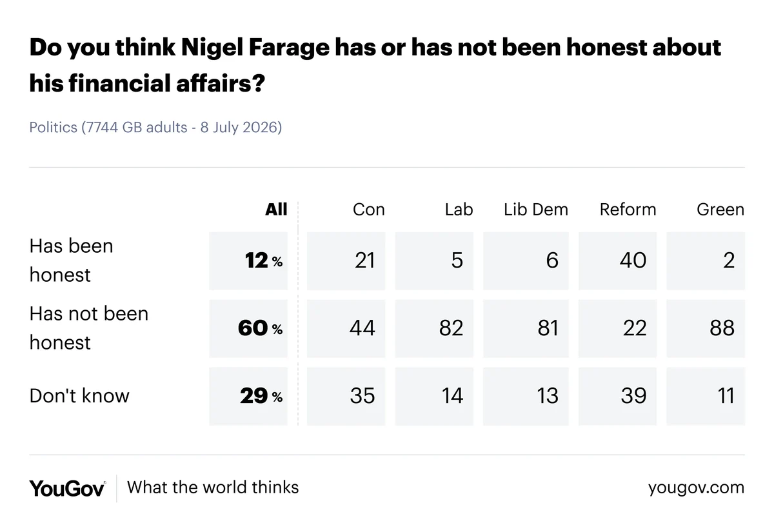Click the Politics survey details subtitle
The width and height of the screenshot is (774, 532).
pos(155,127)
